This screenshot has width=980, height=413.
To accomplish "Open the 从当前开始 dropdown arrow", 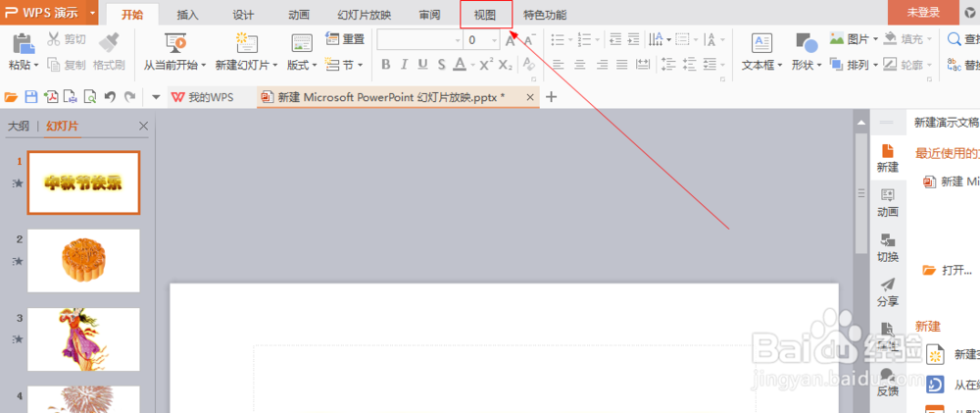I will click(x=204, y=65).
